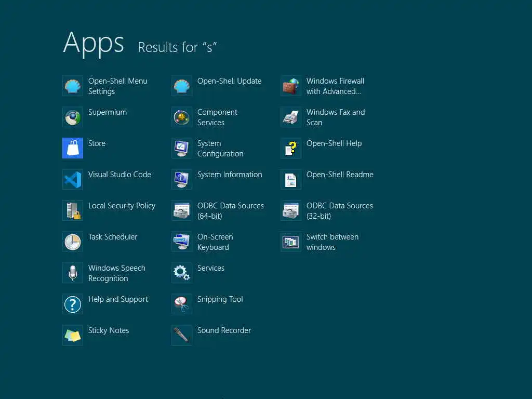Click the "ODBC Data Sources (64-bit)" label
532x399 pixels.
[230, 211]
